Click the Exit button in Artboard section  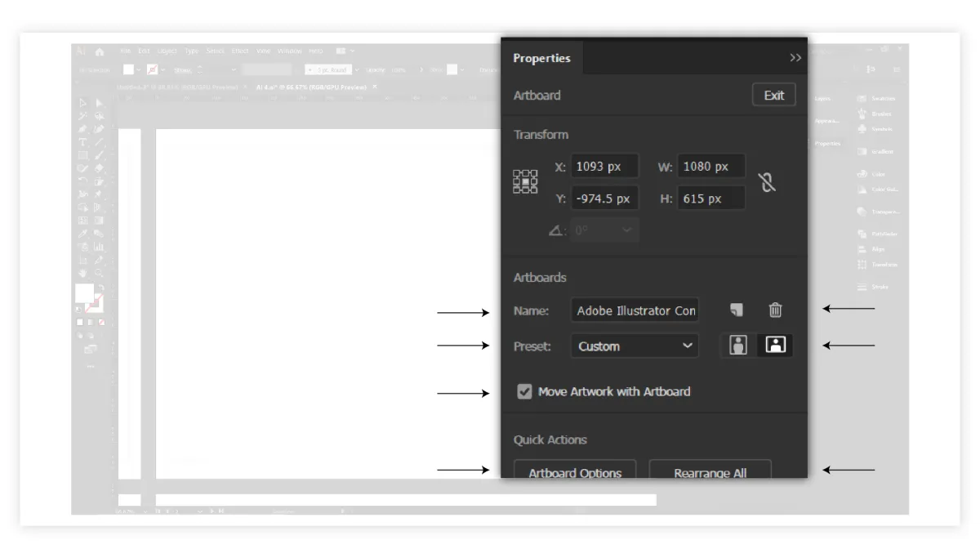click(773, 95)
